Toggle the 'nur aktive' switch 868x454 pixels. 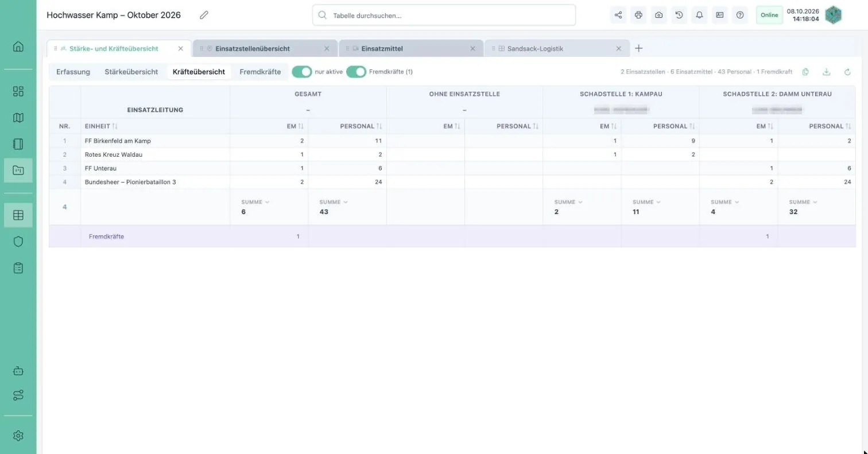[302, 72]
